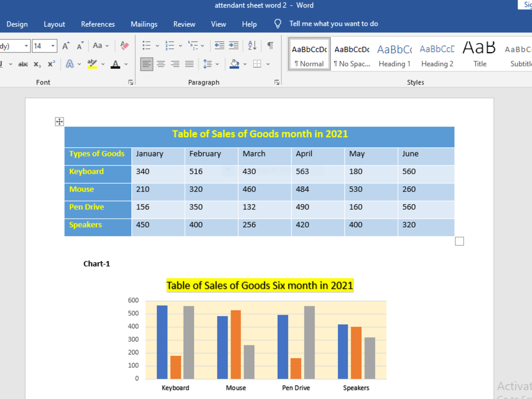The height and width of the screenshot is (399, 532).
Task: Open the View tab
Action: click(x=219, y=24)
